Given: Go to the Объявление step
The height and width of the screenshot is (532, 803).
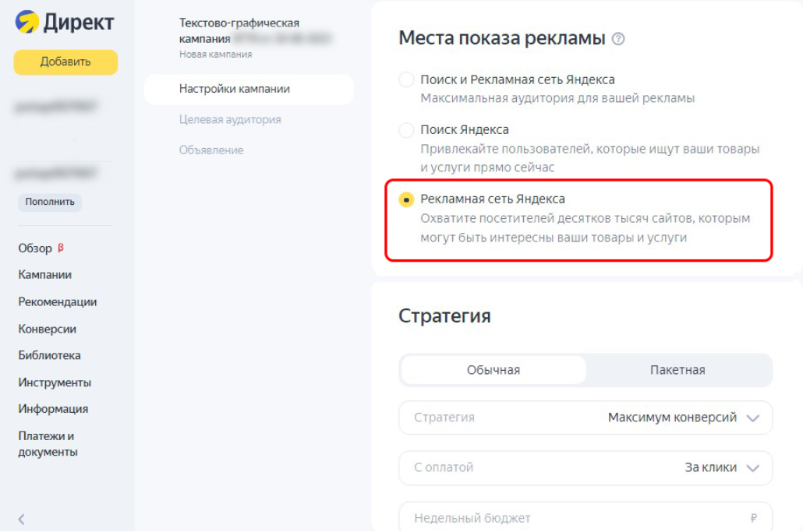Looking at the screenshot, I should 211,150.
